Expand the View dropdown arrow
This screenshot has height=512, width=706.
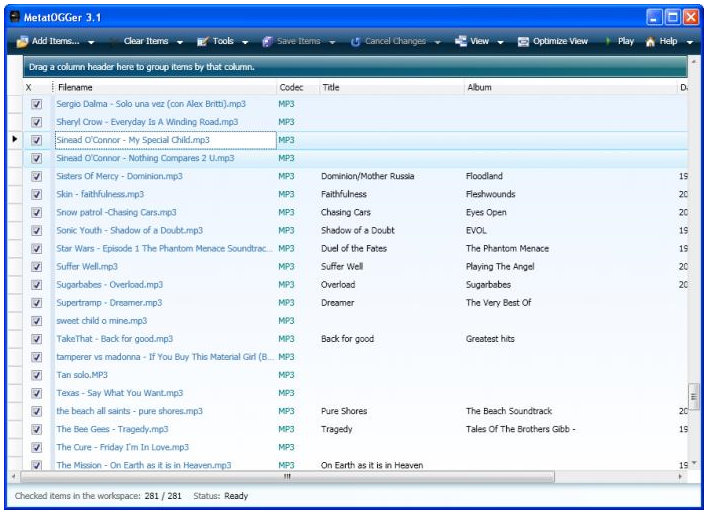pyautogui.click(x=499, y=42)
